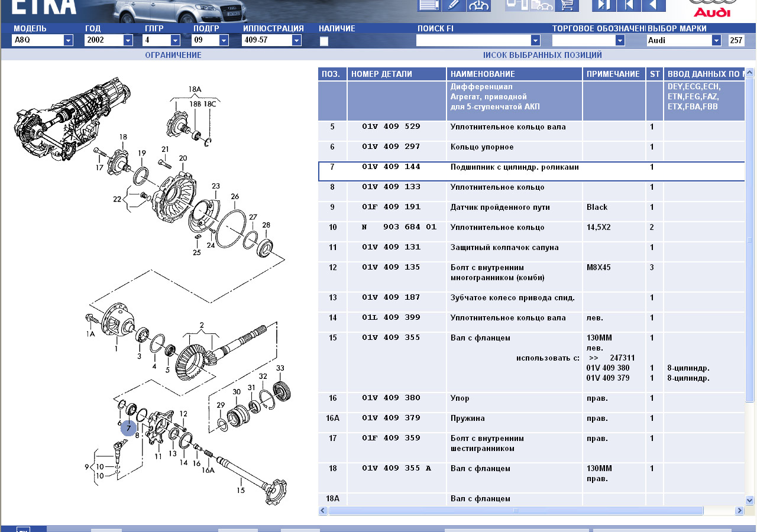Viewport: 757px width, 532px height.
Task: Click the skip-to-first illustration arrow icon
Action: (x=629, y=5)
